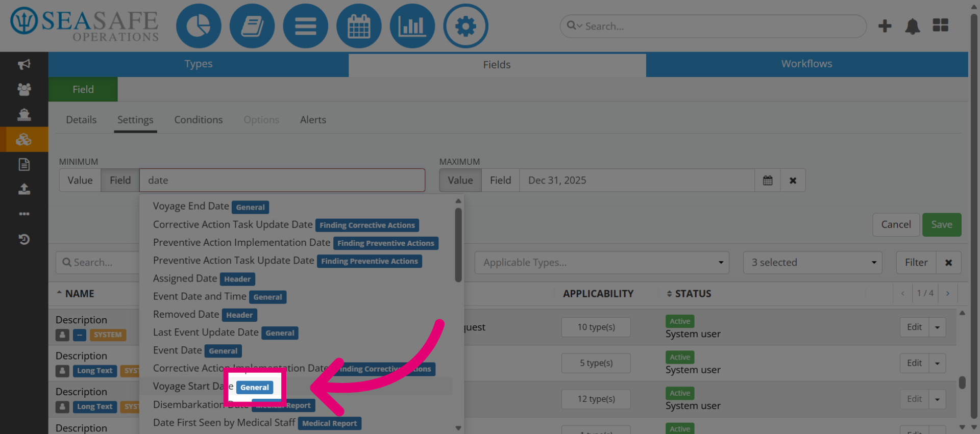Click the Filter button

tap(916, 263)
